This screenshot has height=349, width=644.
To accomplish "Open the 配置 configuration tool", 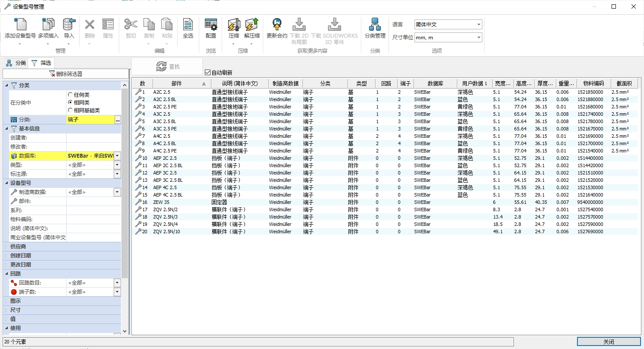I will point(210,25).
